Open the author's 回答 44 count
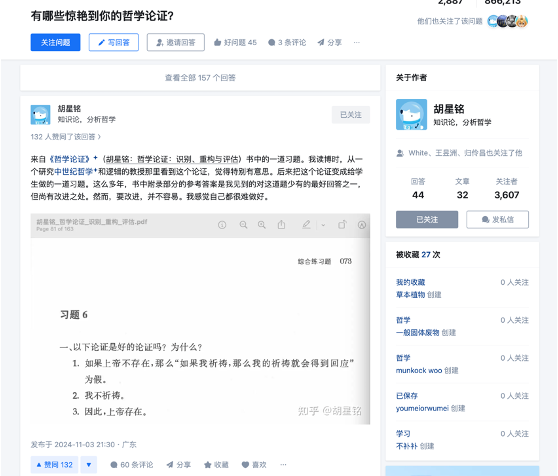Image resolution: width=558 pixels, height=476 pixels. [418, 189]
